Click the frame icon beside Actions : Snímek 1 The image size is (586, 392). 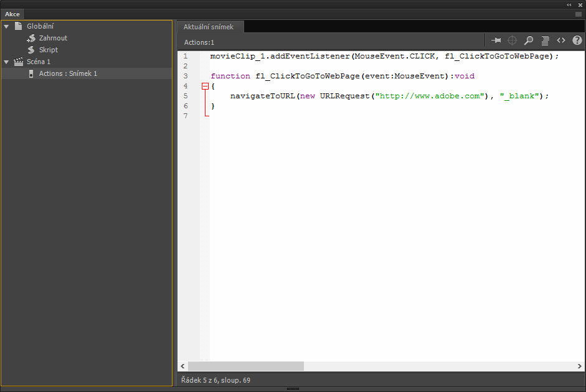(31, 73)
